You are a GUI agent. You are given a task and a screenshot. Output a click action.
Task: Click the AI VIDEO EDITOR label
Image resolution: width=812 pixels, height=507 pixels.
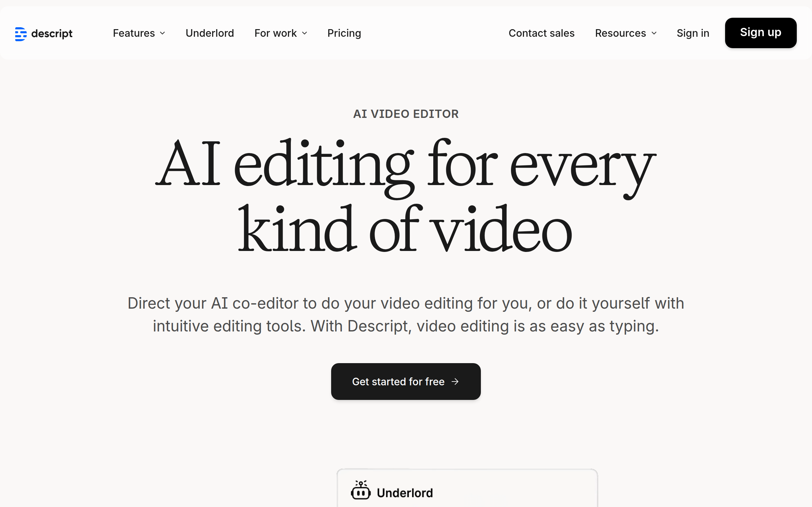tap(406, 114)
